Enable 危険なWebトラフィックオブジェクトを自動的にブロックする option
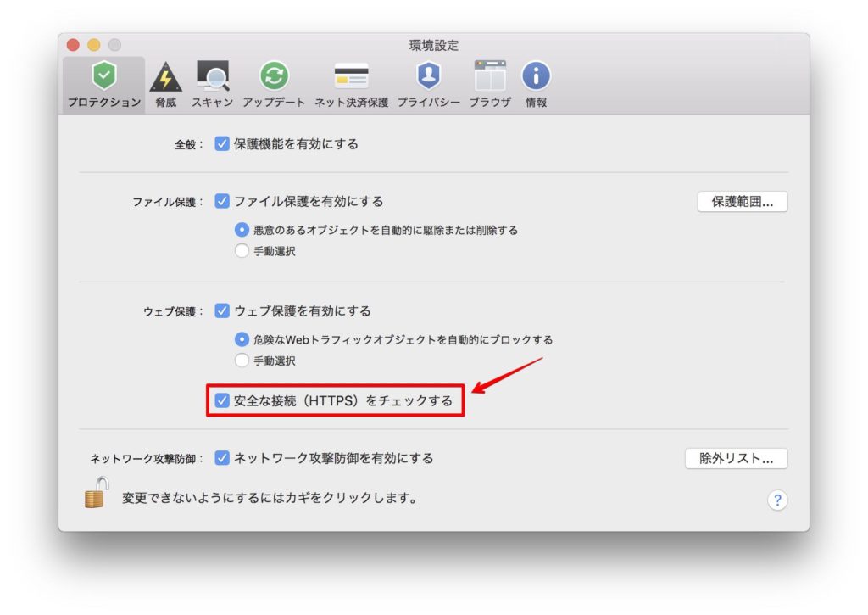This screenshot has height=615, width=868. [242, 338]
